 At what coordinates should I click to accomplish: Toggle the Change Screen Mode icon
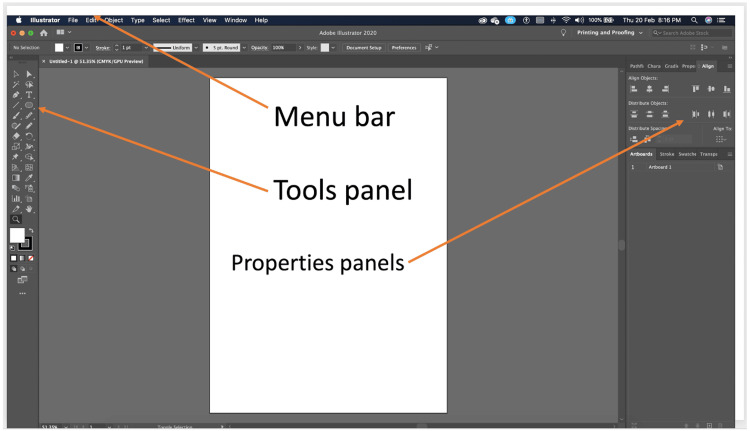[22, 280]
